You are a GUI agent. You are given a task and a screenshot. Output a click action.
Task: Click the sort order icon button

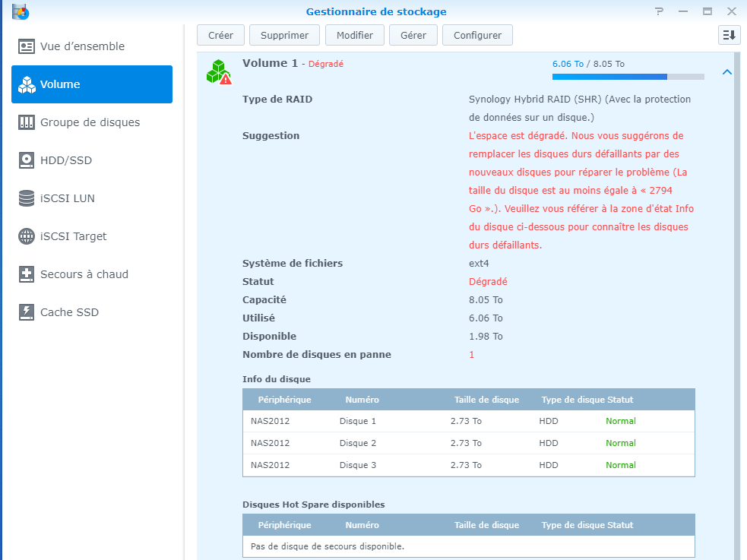(x=729, y=35)
